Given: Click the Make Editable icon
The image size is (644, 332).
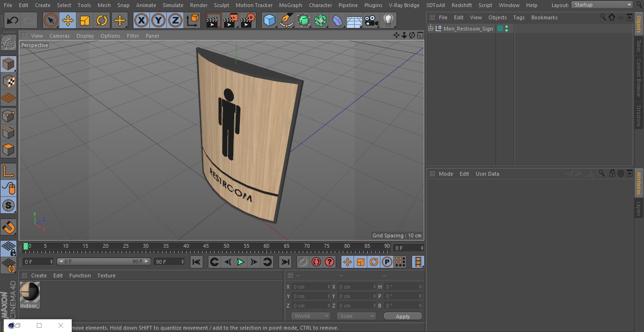Looking at the screenshot, I should pos(8,43).
